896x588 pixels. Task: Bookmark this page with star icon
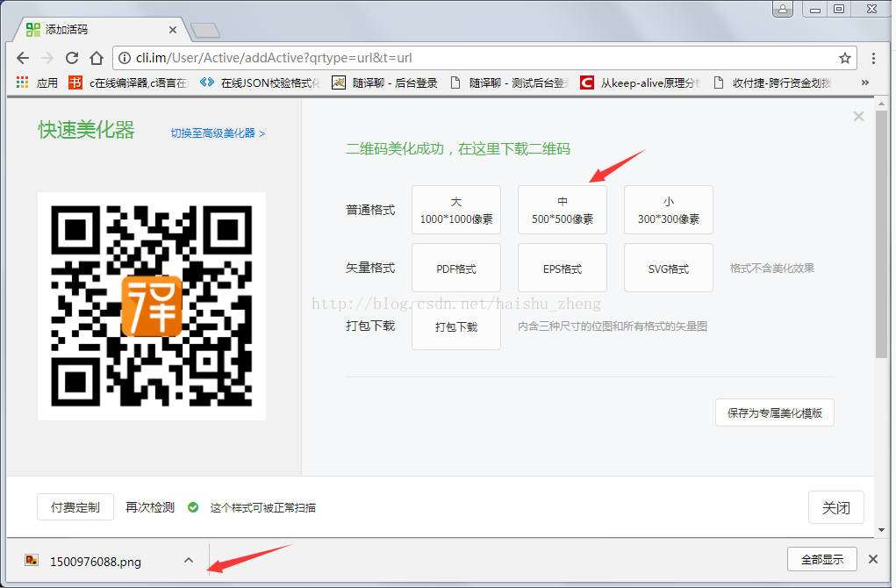pyautogui.click(x=844, y=58)
